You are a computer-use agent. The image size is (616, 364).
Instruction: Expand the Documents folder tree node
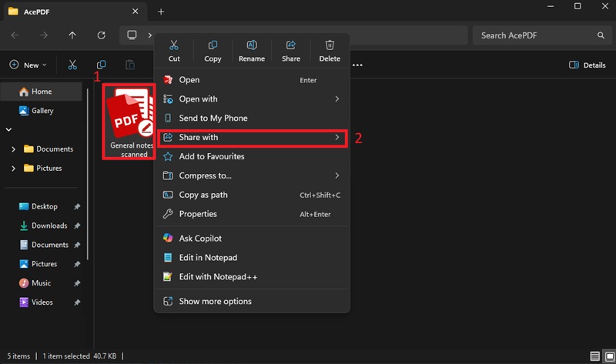click(13, 149)
